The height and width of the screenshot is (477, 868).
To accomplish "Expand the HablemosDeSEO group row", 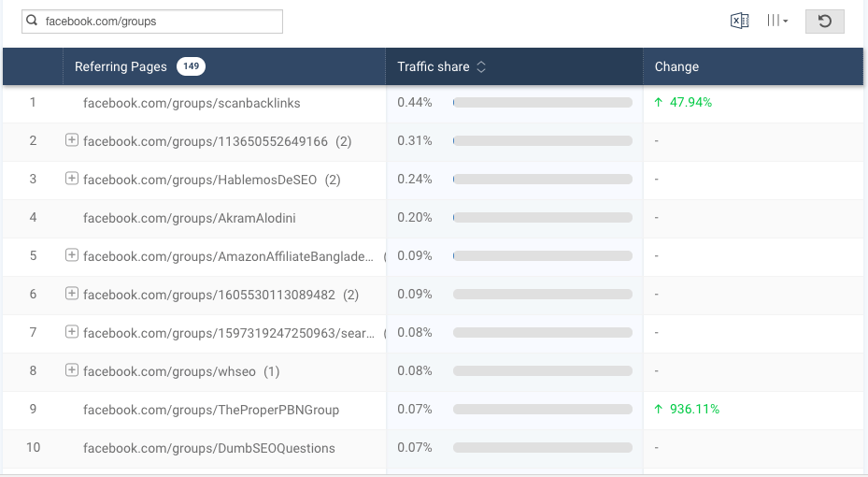I will (72, 179).
